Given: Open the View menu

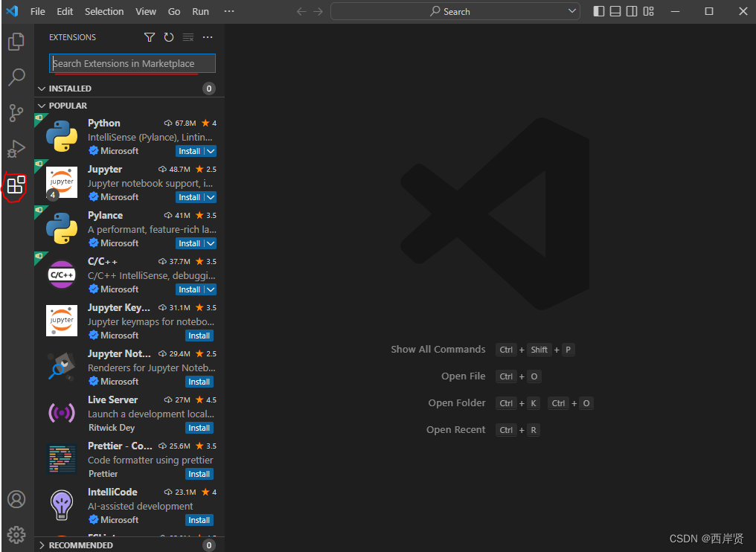Looking at the screenshot, I should pos(146,12).
